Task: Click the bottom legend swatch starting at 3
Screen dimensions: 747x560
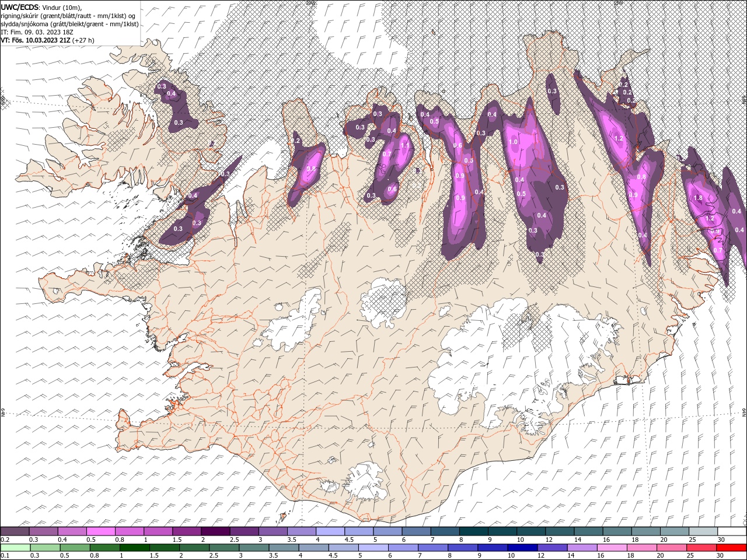Action: tap(254, 548)
